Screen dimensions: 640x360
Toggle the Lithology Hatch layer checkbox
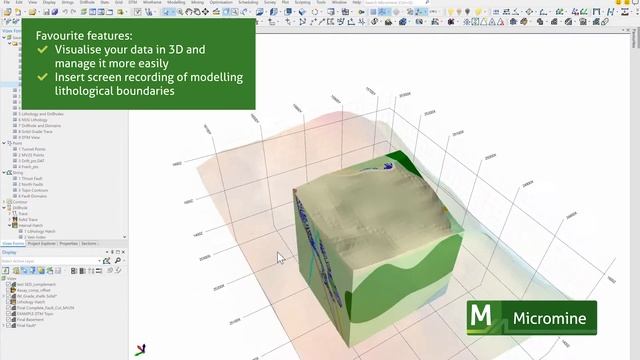(8, 302)
